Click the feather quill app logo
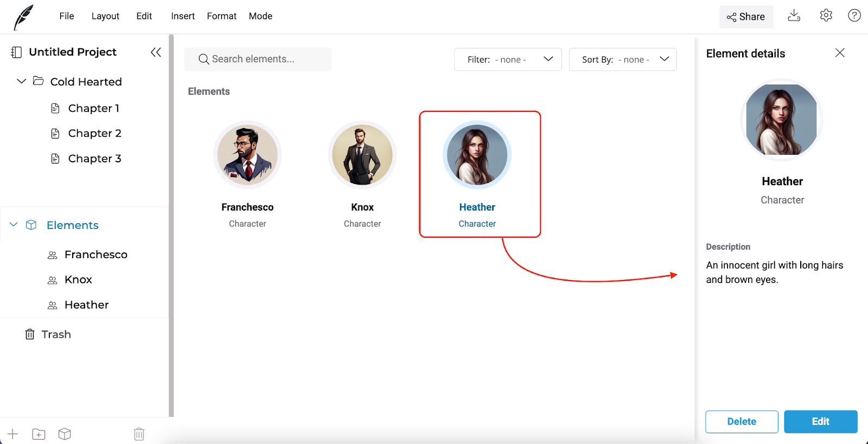The height and width of the screenshot is (444, 868). 23,17
